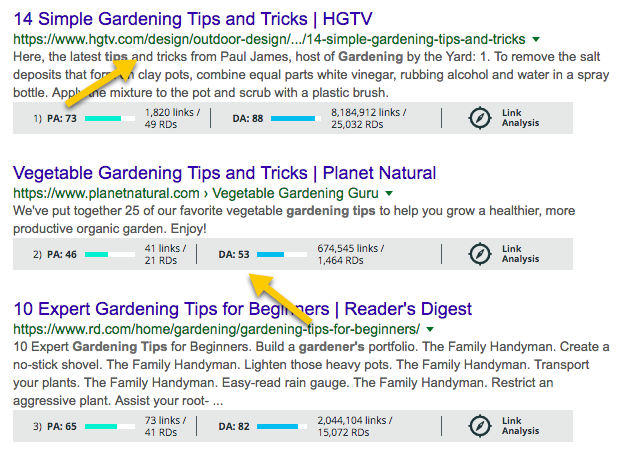Click Link Analysis for HGTV result
Screen dimensions: 634x463
pyautogui.click(x=520, y=118)
